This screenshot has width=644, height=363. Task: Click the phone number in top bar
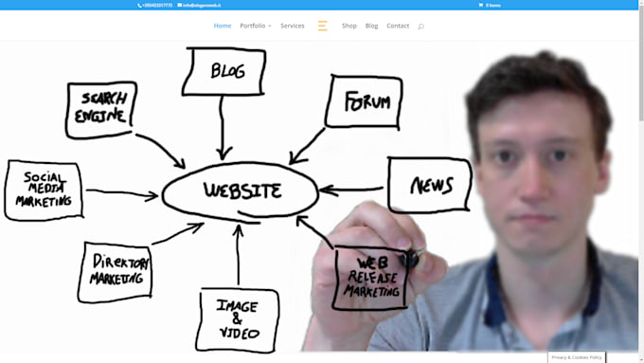click(155, 6)
